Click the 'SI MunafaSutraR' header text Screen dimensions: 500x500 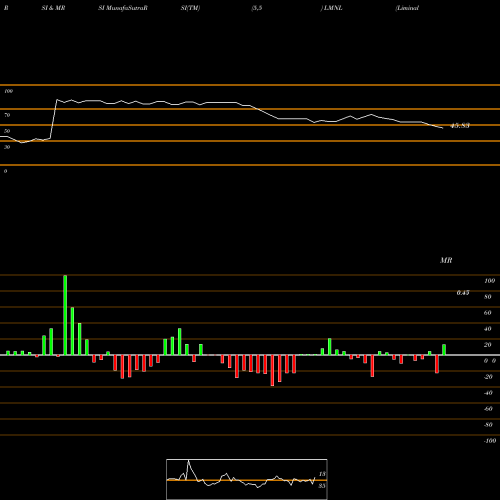[123, 8]
